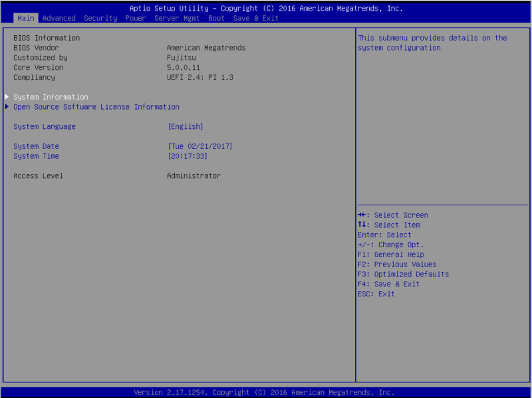The width and height of the screenshot is (532, 398).
Task: Click the F3: Optimized Defaults hint
Action: click(403, 274)
